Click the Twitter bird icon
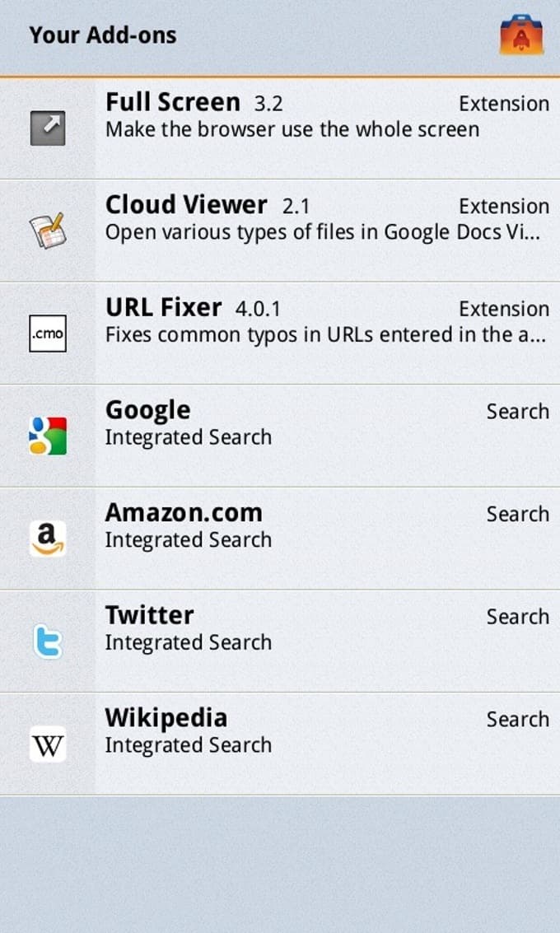Viewport: 560px width, 933px height. click(48, 641)
